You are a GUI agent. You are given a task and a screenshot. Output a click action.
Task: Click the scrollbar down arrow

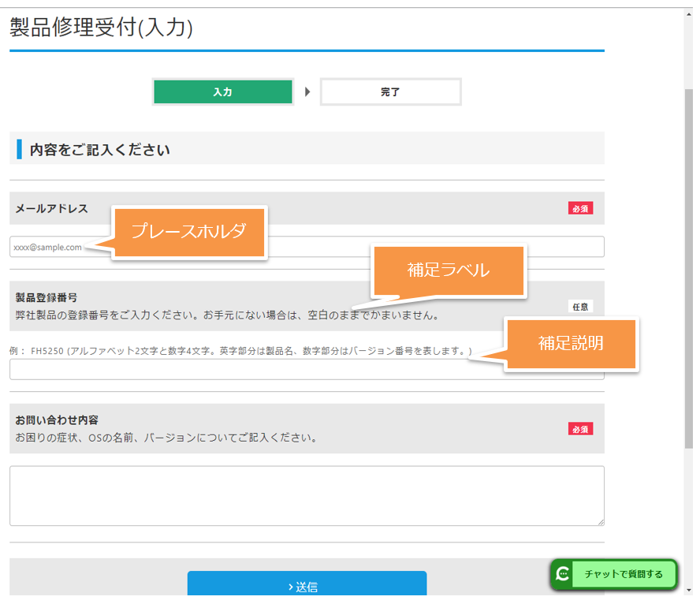[688, 590]
